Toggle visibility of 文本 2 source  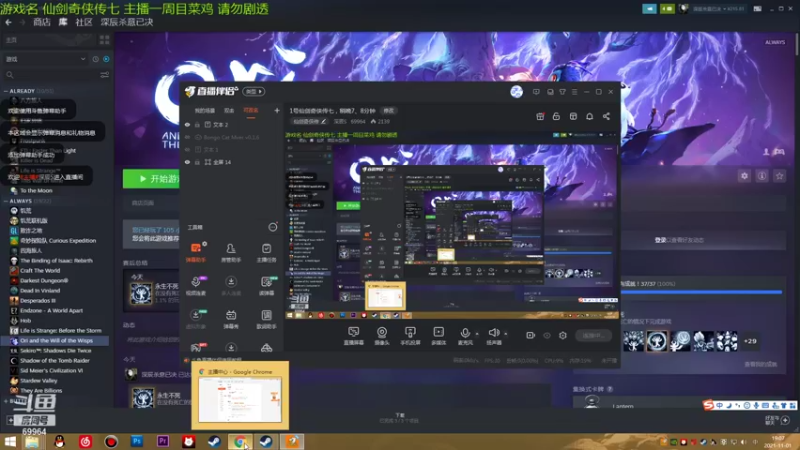(x=187, y=124)
